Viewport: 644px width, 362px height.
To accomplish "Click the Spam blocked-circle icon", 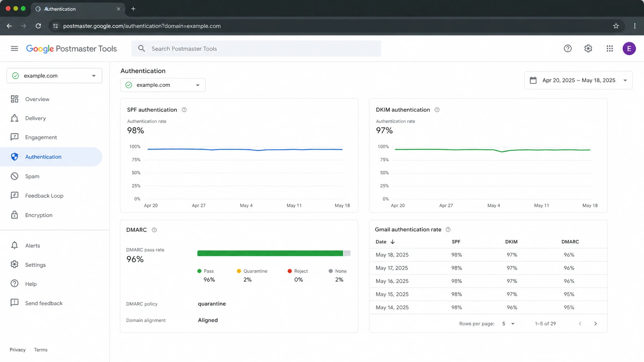I will [15, 176].
